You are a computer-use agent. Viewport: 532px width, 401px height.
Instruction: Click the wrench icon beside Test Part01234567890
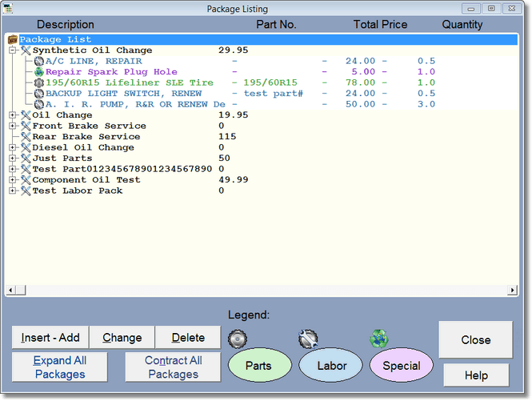tap(26, 169)
